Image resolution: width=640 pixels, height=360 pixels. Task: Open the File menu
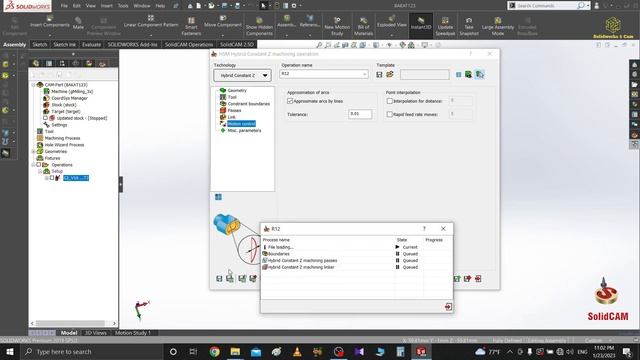tap(64, 6)
